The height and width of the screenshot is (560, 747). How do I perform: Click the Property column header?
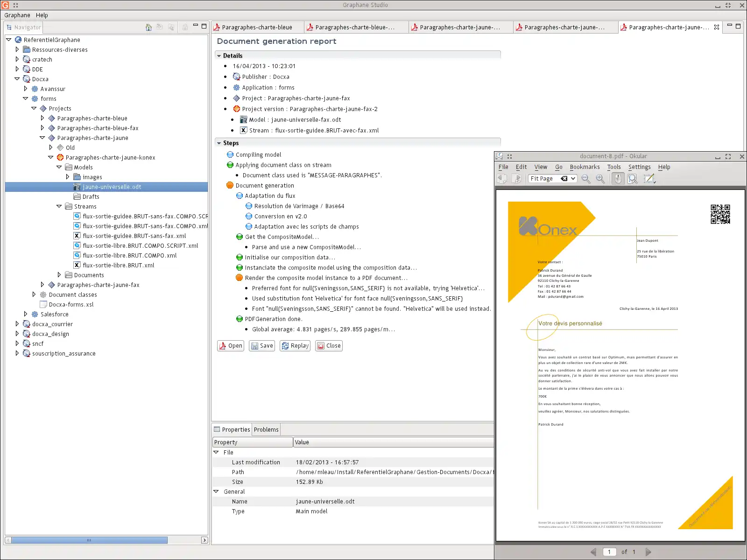click(x=253, y=442)
